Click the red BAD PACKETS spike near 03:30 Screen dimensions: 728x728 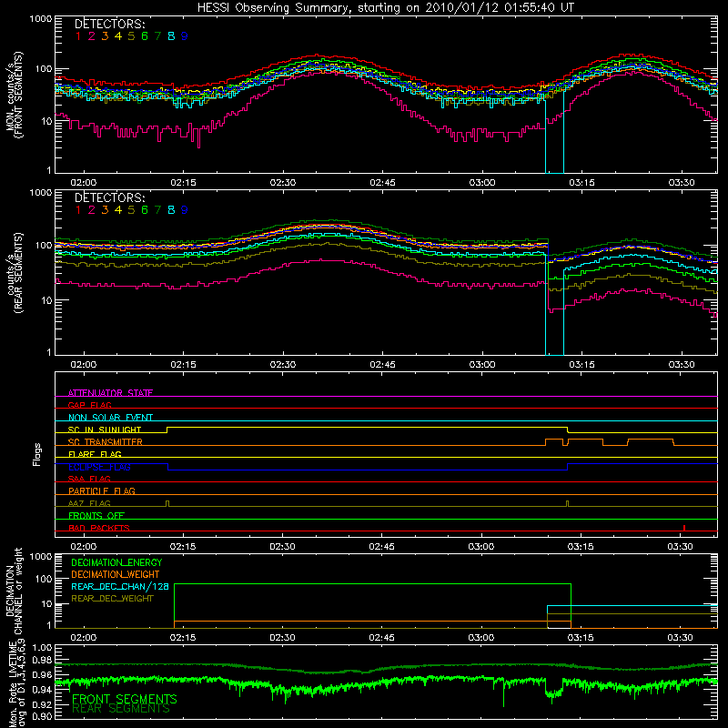684,528
